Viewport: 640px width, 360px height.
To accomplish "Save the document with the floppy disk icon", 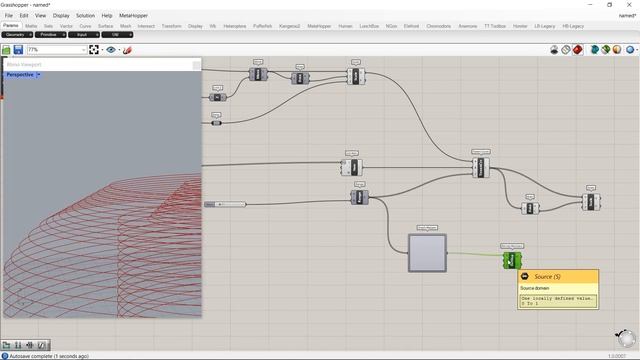I will pos(18,50).
